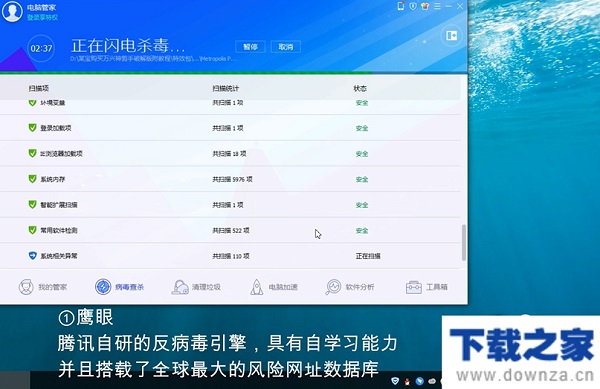Click 共扫描 18 项 statistic
The image size is (600, 389).
[229, 154]
